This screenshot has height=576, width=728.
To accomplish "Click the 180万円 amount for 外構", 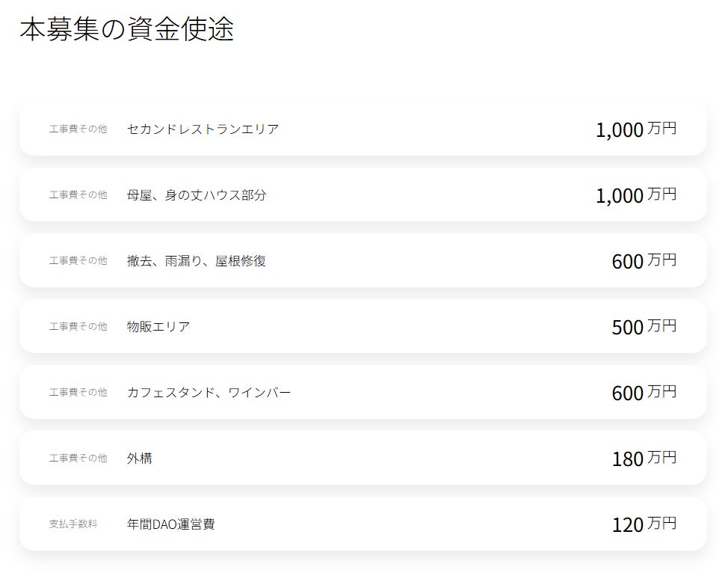I will click(x=643, y=459).
